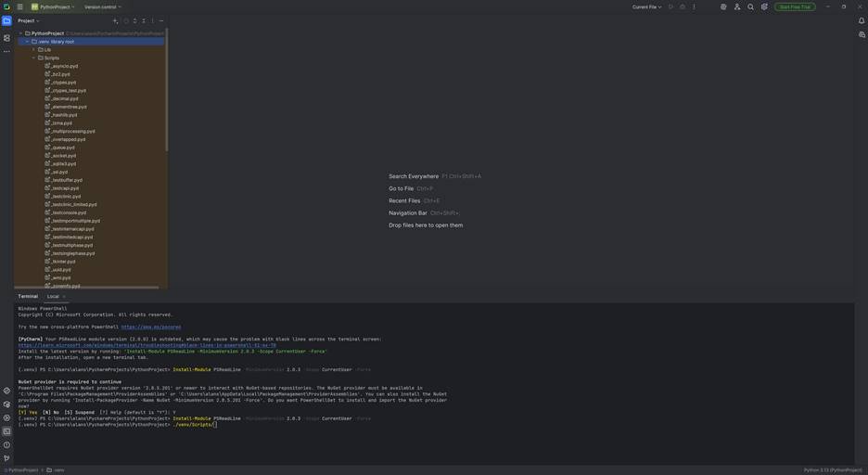Select the Local terminal tab

pyautogui.click(x=53, y=296)
